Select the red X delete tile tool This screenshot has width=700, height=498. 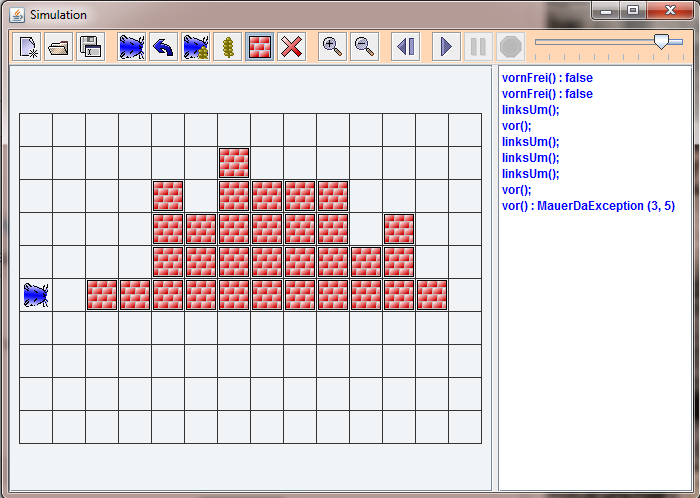(292, 46)
